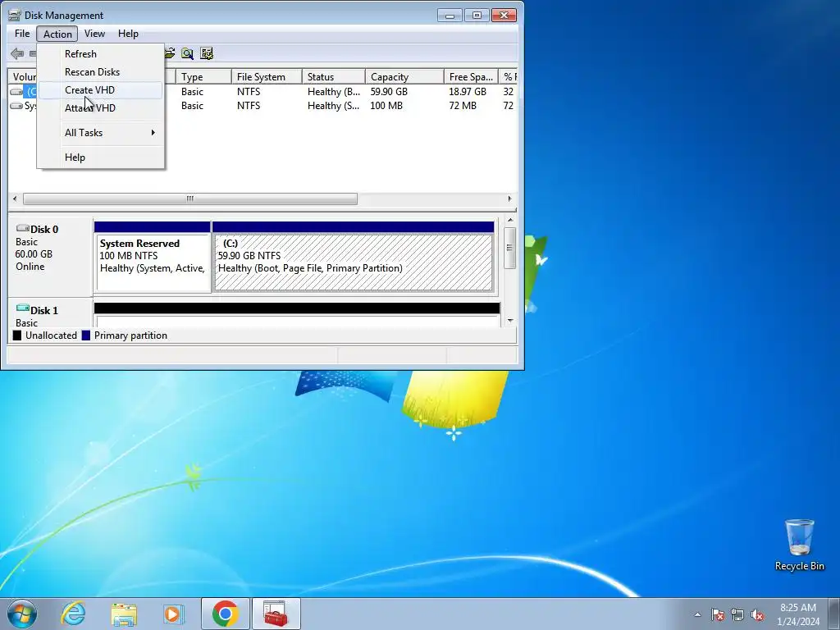Image resolution: width=840 pixels, height=630 pixels.
Task: Open the File menu
Action: coord(22,33)
